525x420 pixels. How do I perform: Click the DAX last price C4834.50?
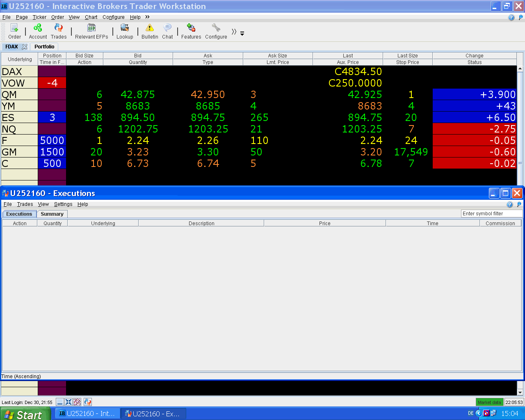tap(358, 71)
